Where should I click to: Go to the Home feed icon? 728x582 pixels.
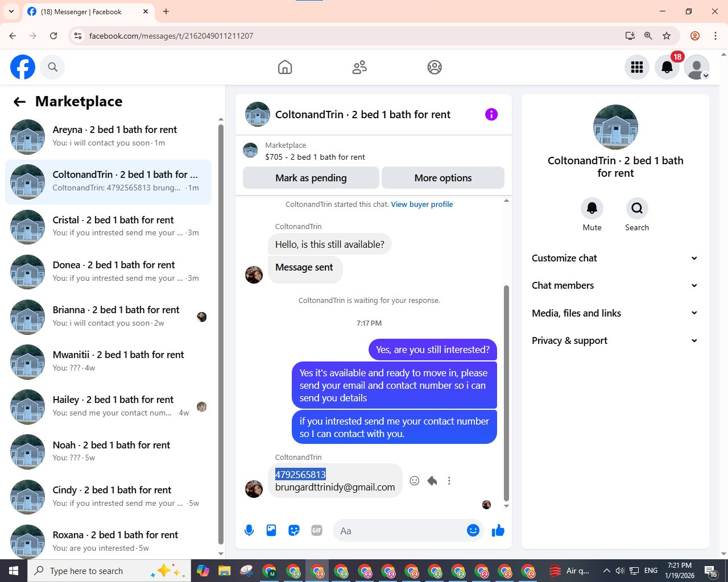coord(285,67)
